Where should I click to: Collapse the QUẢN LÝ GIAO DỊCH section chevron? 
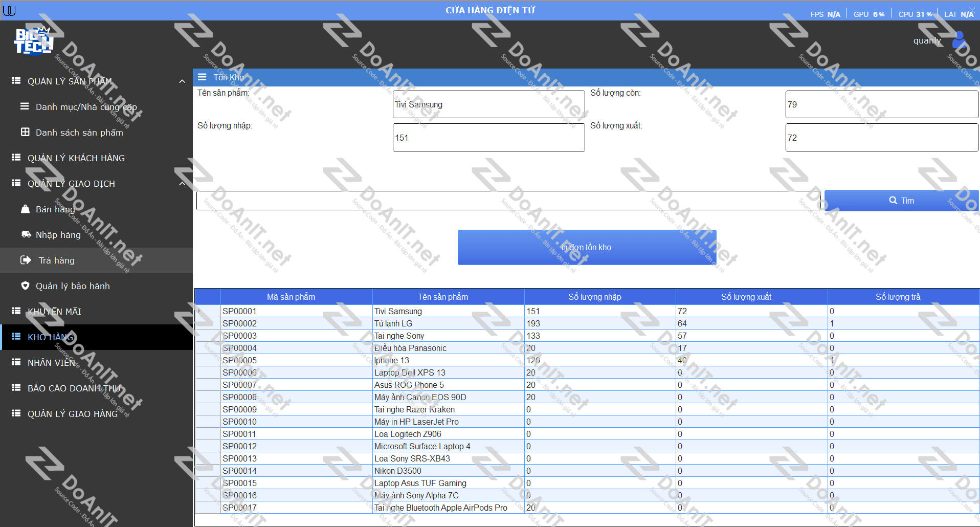pyautogui.click(x=182, y=184)
